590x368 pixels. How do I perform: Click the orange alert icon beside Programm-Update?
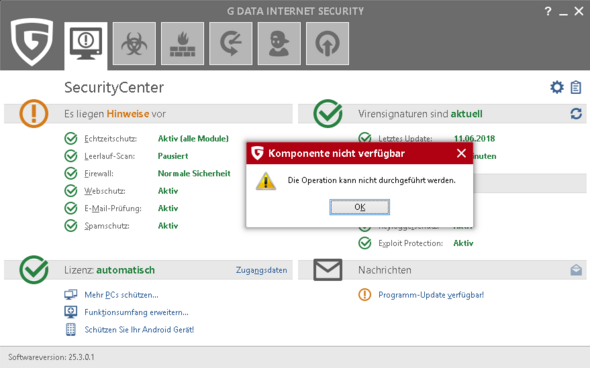365,295
